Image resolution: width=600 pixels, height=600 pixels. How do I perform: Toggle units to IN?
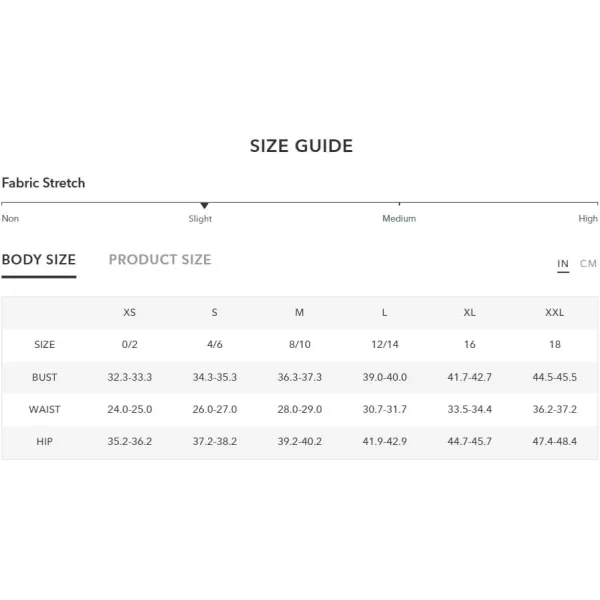point(563,264)
